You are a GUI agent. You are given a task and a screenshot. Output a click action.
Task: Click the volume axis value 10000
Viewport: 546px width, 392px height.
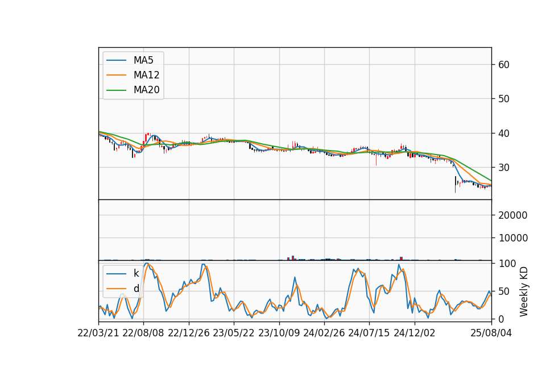513,238
